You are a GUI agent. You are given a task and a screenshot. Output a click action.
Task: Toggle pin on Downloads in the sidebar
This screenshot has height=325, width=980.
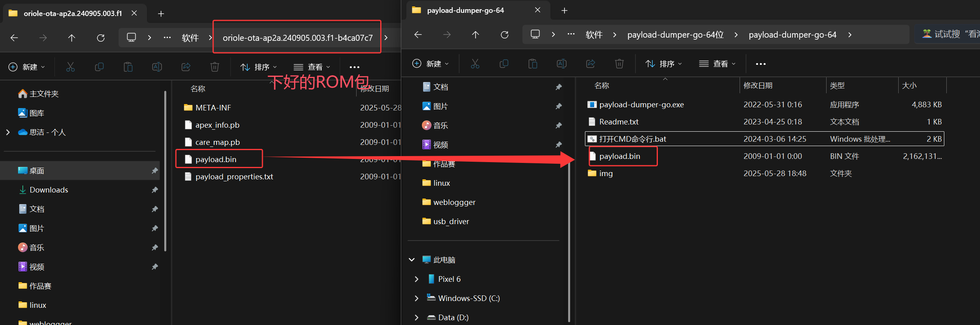154,190
